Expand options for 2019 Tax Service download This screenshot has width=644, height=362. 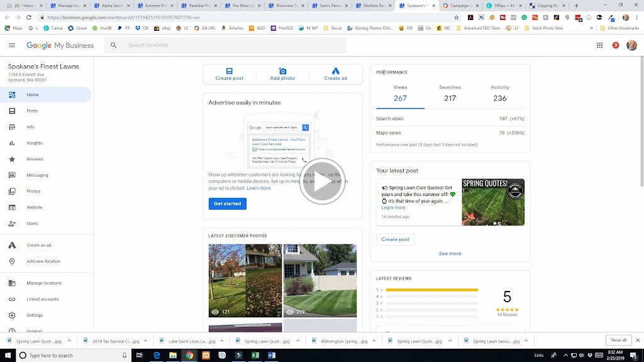(145, 341)
